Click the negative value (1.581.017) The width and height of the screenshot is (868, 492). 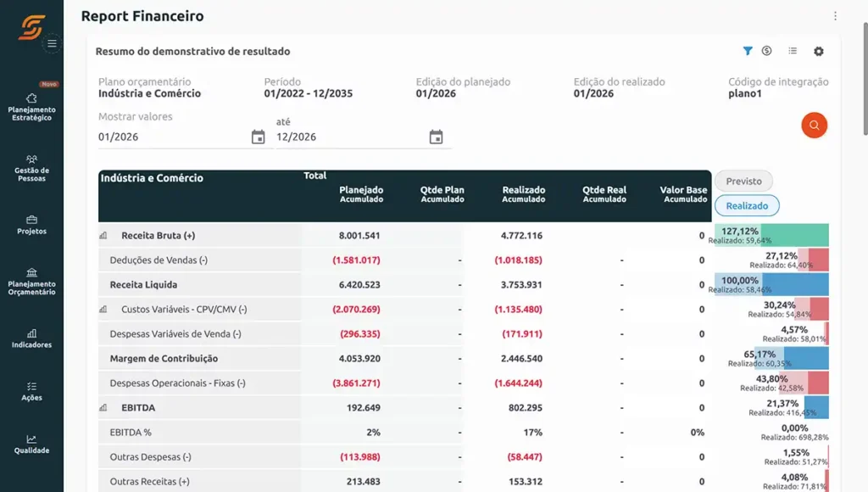(x=356, y=260)
